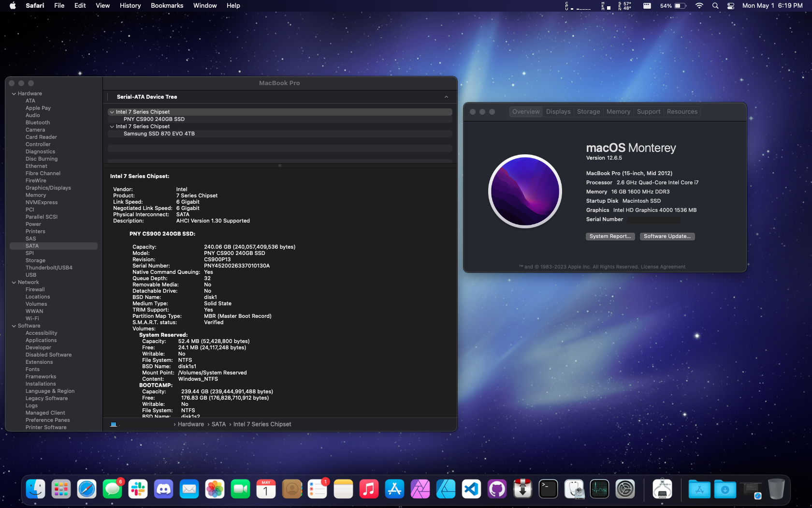Image resolution: width=812 pixels, height=508 pixels.
Task: Select the Overview tab
Action: tap(526, 112)
